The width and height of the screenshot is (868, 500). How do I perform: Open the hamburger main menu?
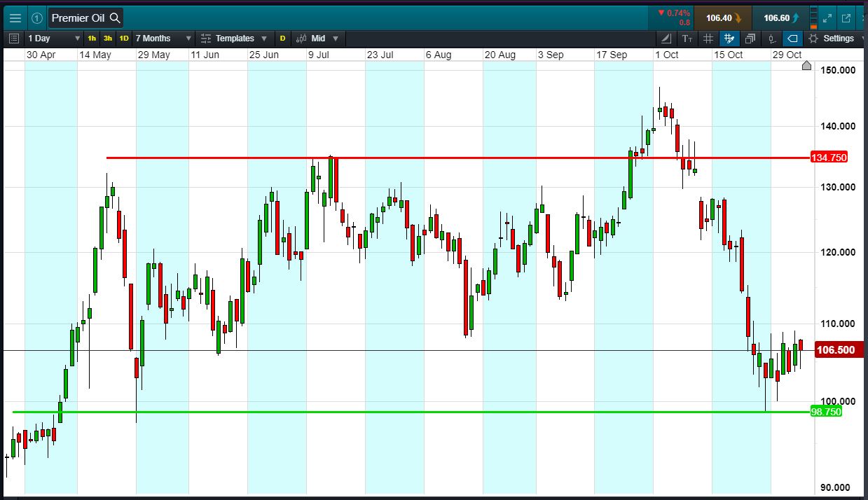point(15,18)
